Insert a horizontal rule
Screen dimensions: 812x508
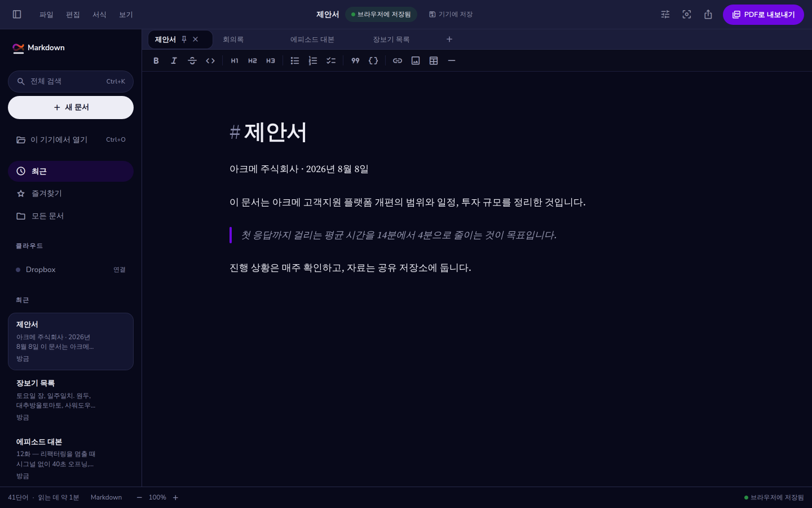[x=452, y=60]
